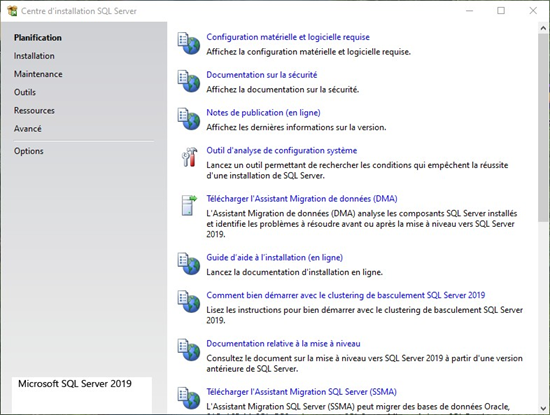
Task: Click the globe icon beside Notes de publication
Action: (x=189, y=119)
